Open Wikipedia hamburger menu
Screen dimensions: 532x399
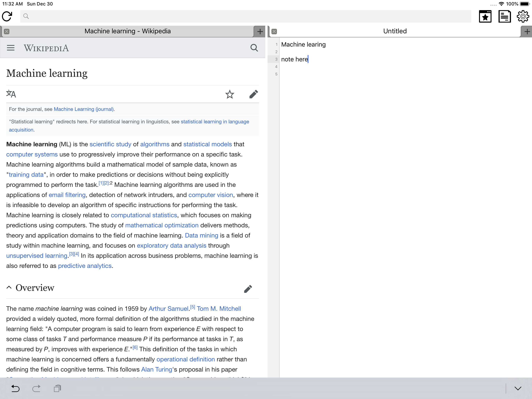[11, 48]
